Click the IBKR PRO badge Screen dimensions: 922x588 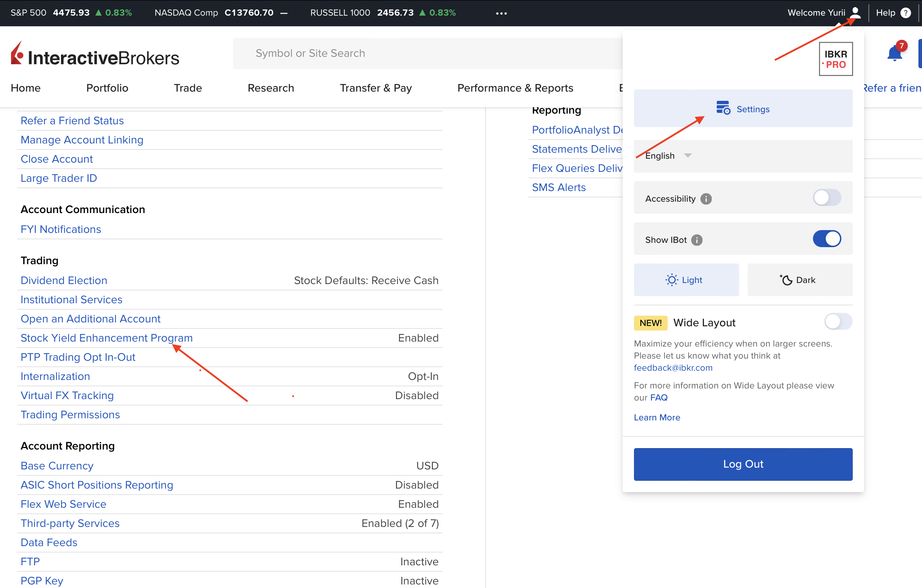(835, 59)
